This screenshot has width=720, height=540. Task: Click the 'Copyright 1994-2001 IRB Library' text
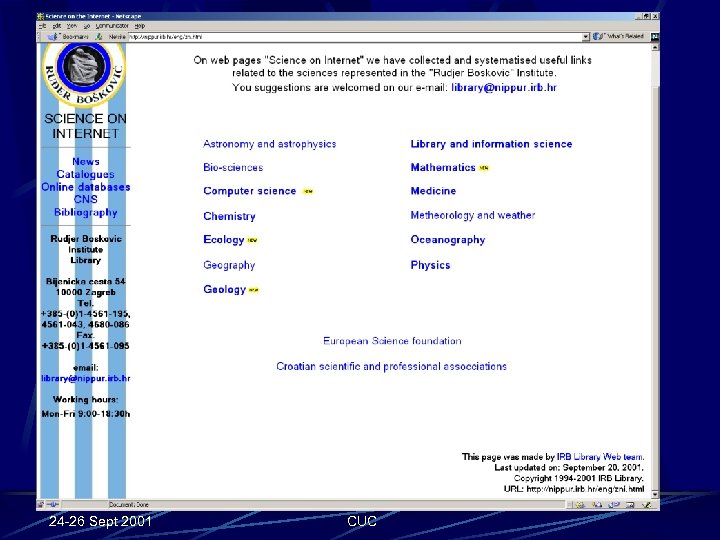pyautogui.click(x=579, y=478)
